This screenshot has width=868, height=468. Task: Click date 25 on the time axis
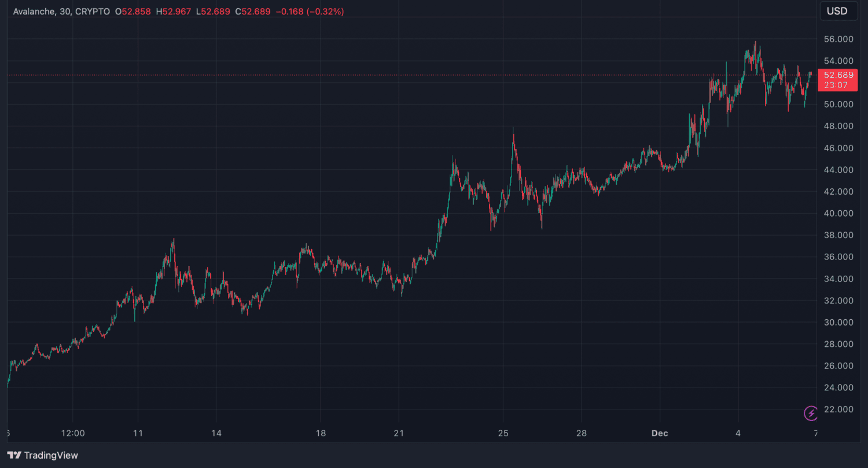tap(503, 433)
